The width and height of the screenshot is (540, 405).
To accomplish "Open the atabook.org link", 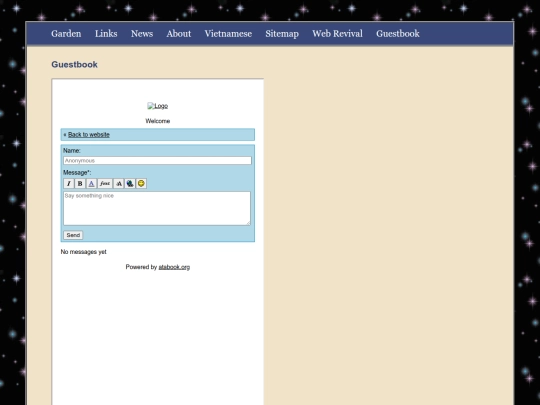I will coord(174,267).
